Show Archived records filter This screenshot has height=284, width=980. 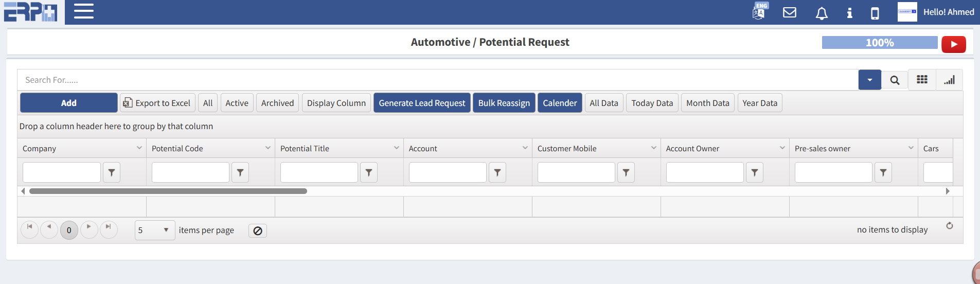pyautogui.click(x=277, y=103)
